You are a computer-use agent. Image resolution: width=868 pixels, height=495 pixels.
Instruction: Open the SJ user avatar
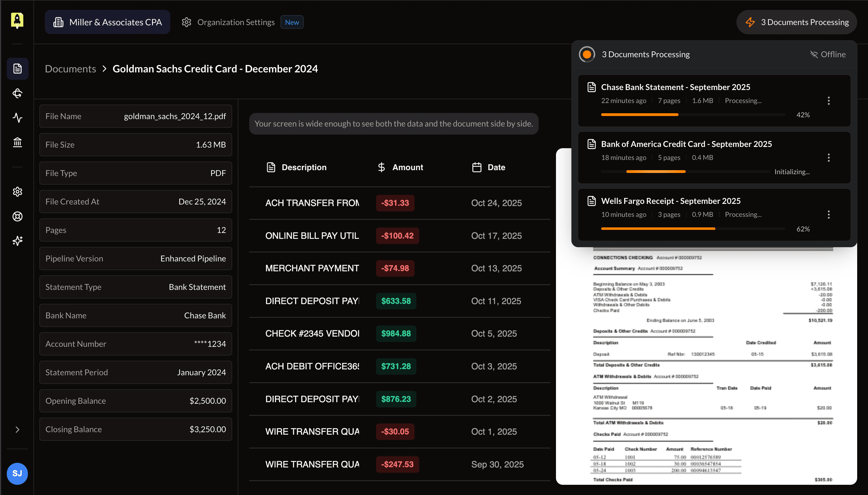point(17,473)
